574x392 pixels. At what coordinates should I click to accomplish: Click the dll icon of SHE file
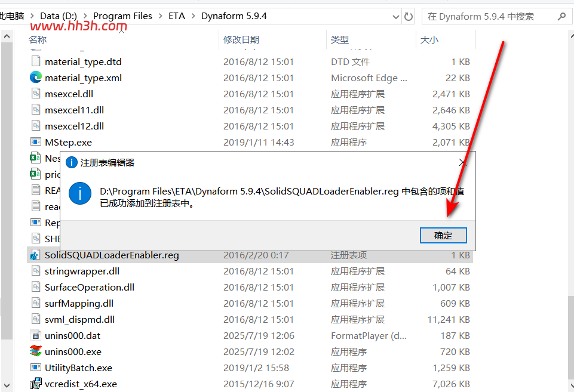point(35,239)
